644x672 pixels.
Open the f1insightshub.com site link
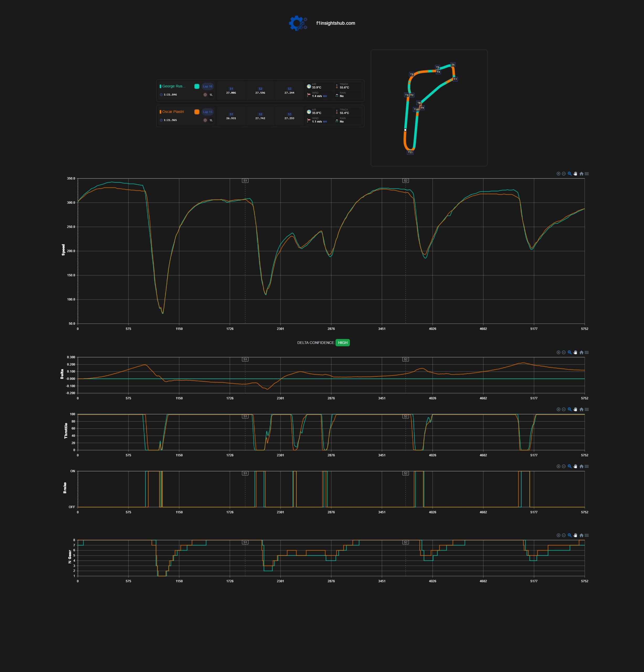click(x=336, y=23)
